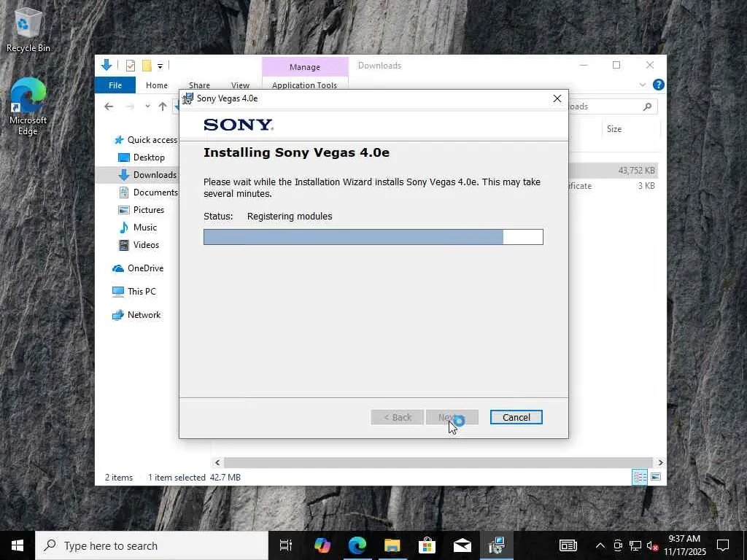Maximize the Downloads Explorer window
The height and width of the screenshot is (560, 747).
pos(616,65)
